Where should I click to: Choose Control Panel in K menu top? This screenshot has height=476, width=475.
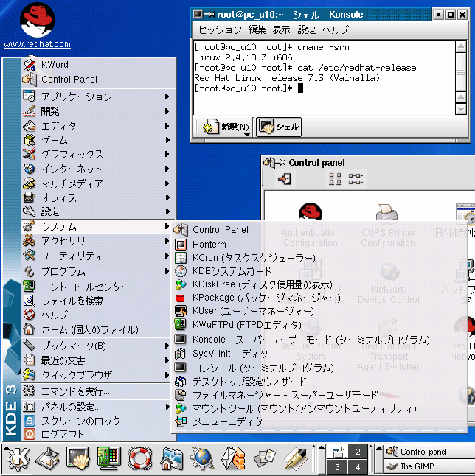tap(98, 80)
